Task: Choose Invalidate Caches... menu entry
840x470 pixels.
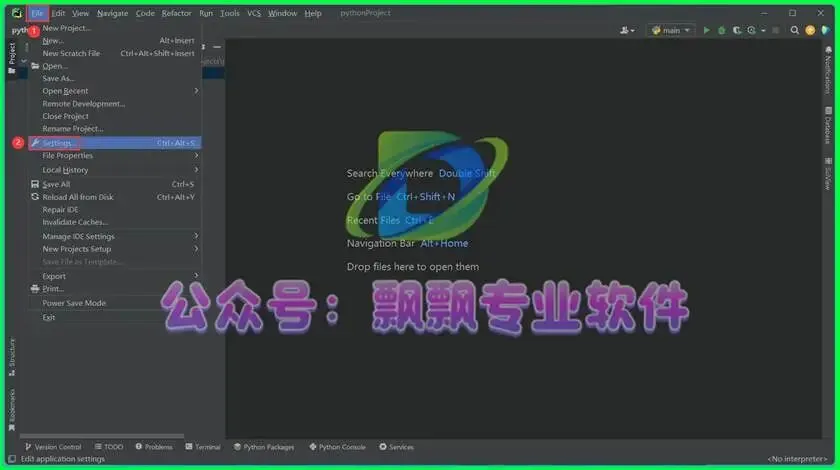Action: tap(115, 222)
